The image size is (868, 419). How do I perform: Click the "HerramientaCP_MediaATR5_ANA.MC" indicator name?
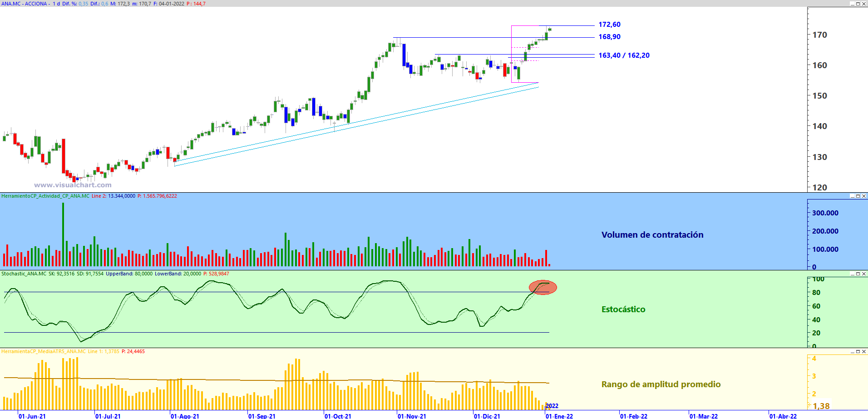coord(44,351)
